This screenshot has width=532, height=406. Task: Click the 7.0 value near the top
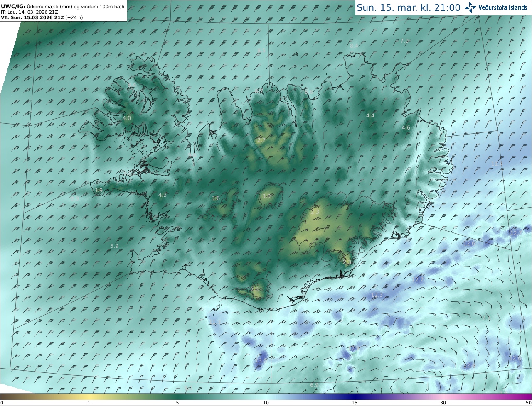[404, 41]
